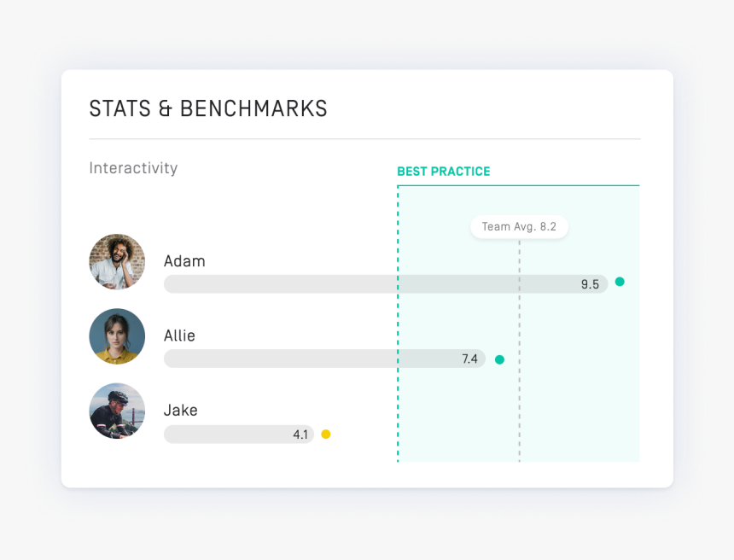Image resolution: width=734 pixels, height=560 pixels.
Task: Click Adam's name
Action: [184, 261]
